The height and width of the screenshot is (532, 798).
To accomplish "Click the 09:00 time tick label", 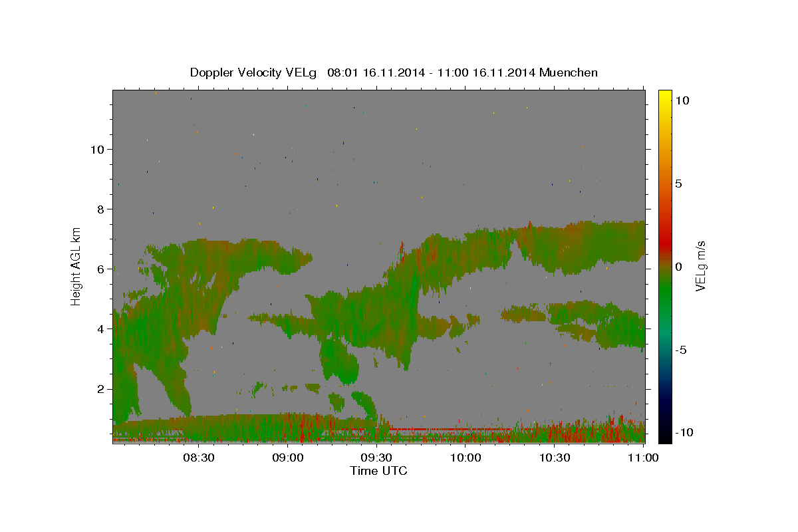I will coord(288,458).
